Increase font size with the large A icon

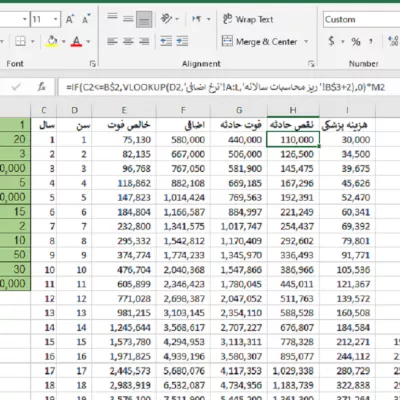click(x=70, y=19)
